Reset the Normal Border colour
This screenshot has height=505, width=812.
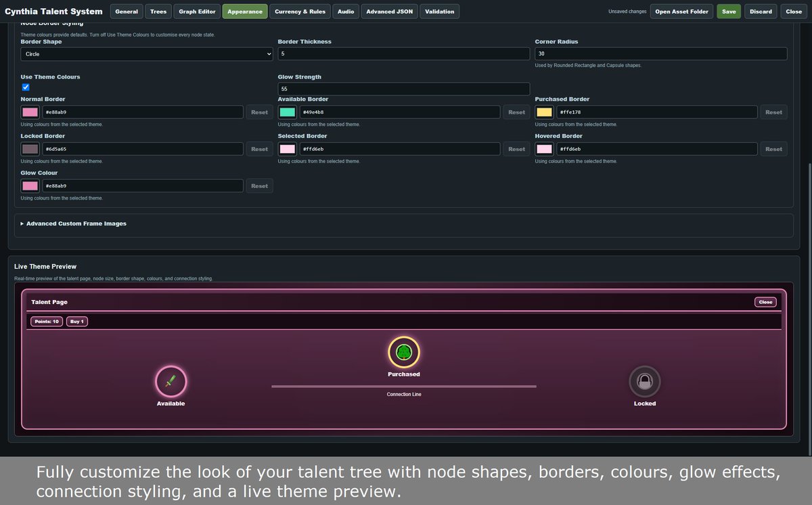(260, 112)
